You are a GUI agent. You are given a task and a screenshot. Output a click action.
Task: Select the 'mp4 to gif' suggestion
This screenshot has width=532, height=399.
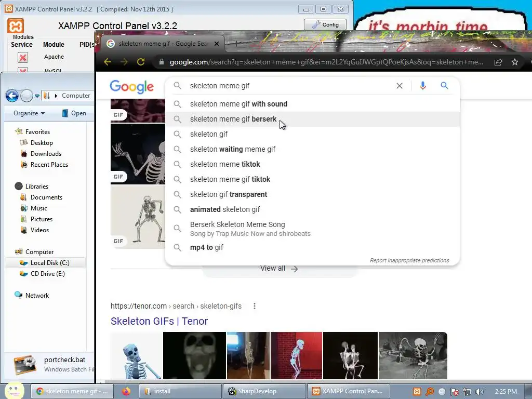click(x=312, y=247)
